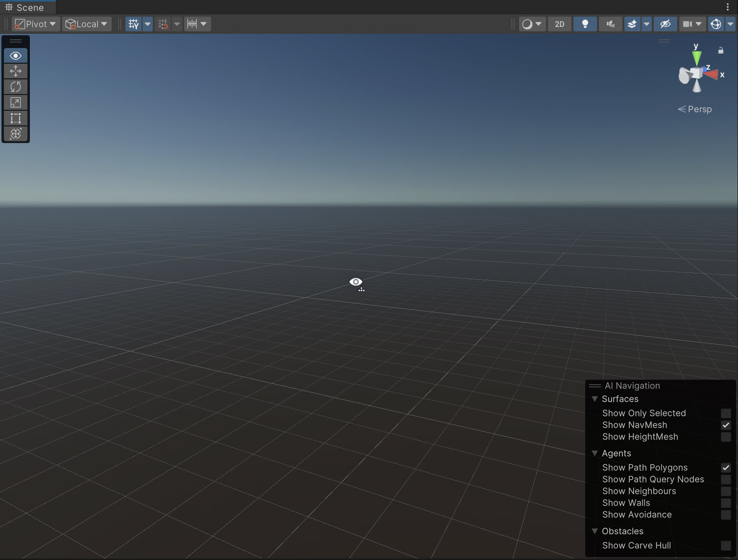Open the Pivot handle position dropdown
This screenshot has width=738, height=560.
pyautogui.click(x=35, y=24)
